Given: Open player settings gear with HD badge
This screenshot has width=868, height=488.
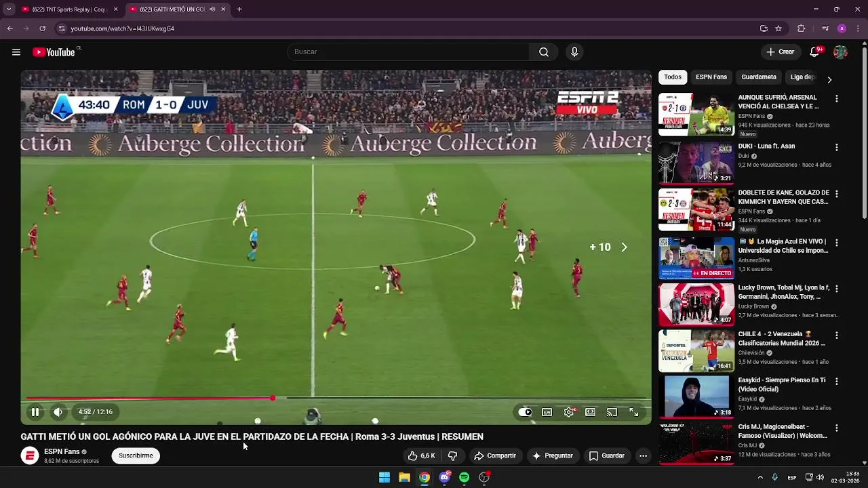Looking at the screenshot, I should coord(569,412).
